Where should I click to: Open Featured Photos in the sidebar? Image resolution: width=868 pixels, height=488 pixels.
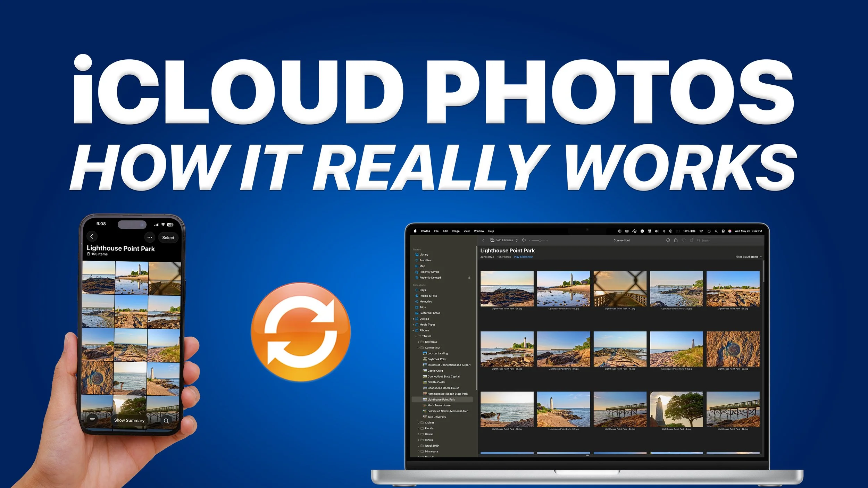click(428, 313)
